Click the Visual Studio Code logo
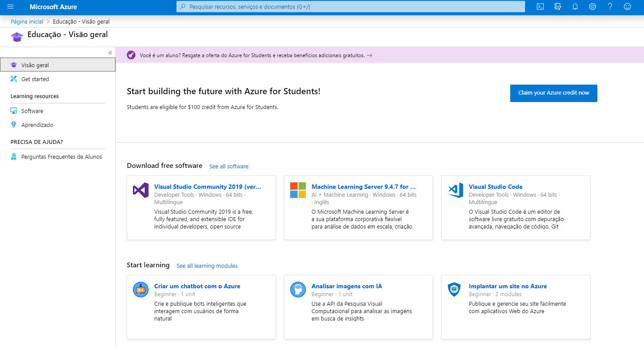Screen dimensions: 644x348 pos(455,191)
